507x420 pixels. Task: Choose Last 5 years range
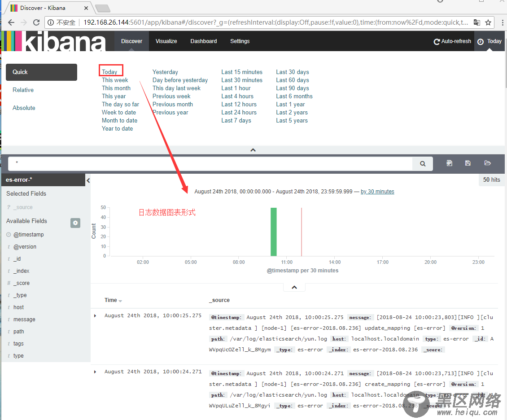(292, 120)
